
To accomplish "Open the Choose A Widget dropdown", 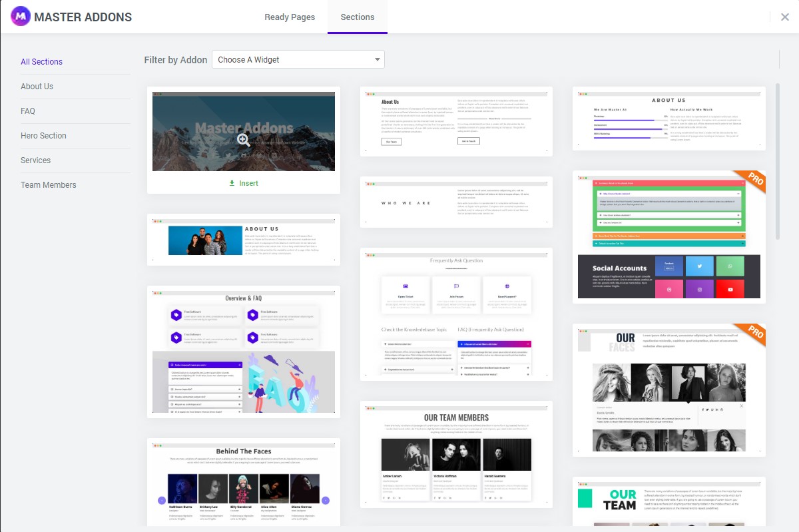I will [x=298, y=59].
